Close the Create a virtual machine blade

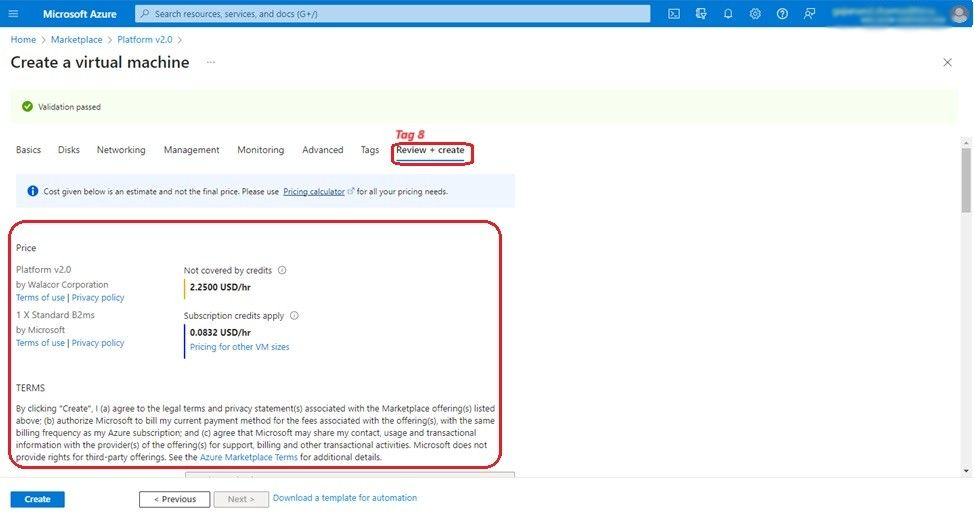pyautogui.click(x=947, y=62)
